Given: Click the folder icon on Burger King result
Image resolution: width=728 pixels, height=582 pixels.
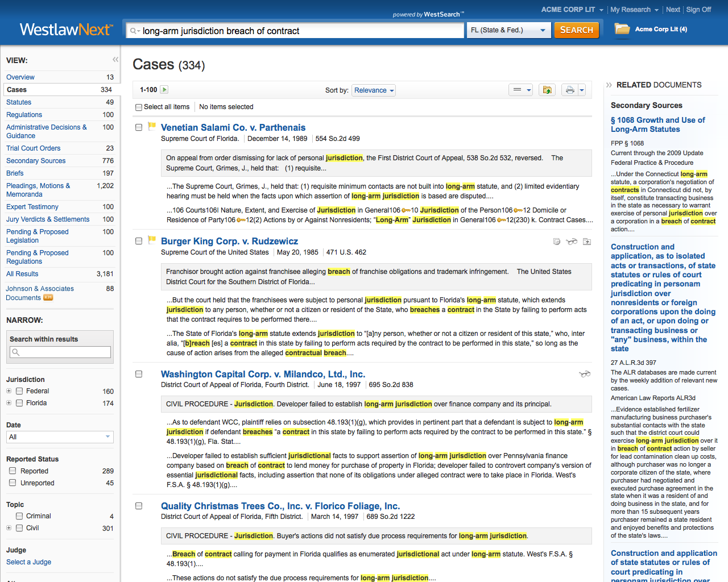Looking at the screenshot, I should [x=587, y=242].
